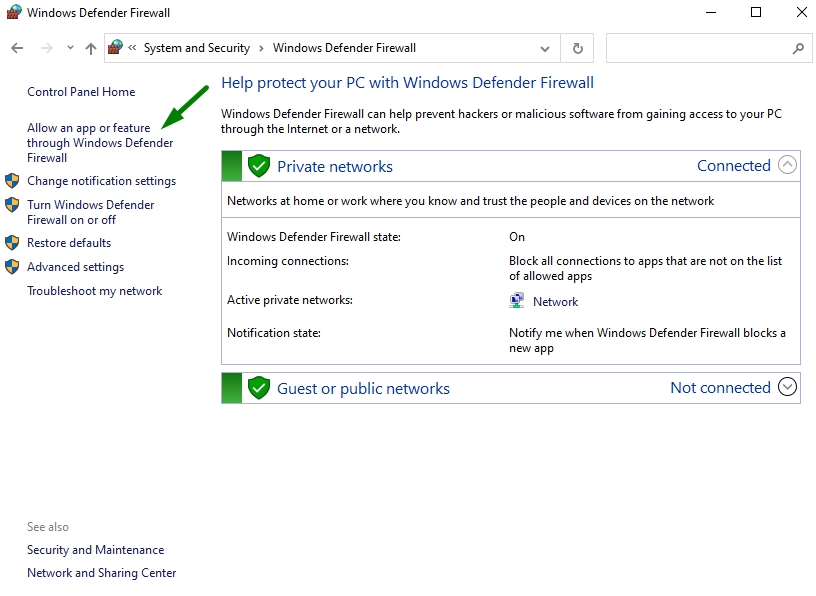
Task: Click the Private networks heading
Action: [x=335, y=167]
